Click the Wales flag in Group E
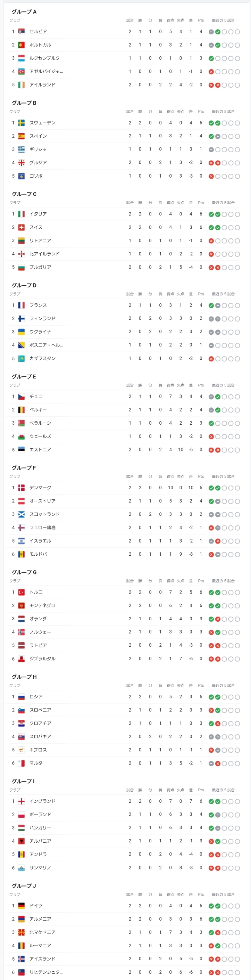 [x=22, y=437]
